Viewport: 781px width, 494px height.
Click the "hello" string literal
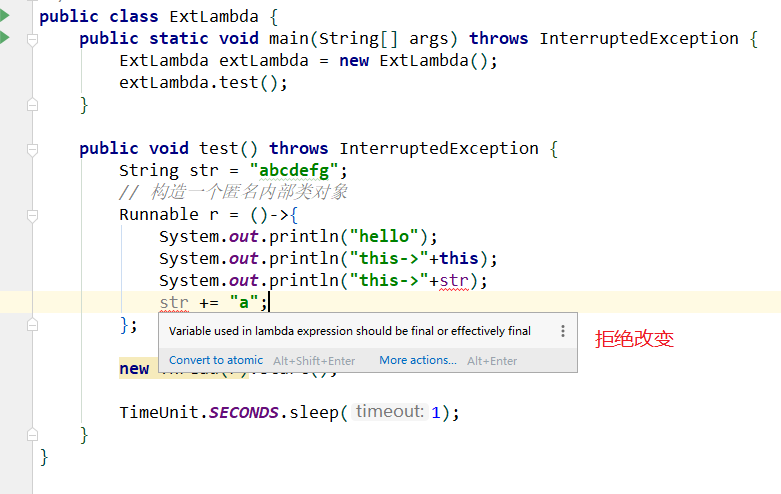[384, 236]
